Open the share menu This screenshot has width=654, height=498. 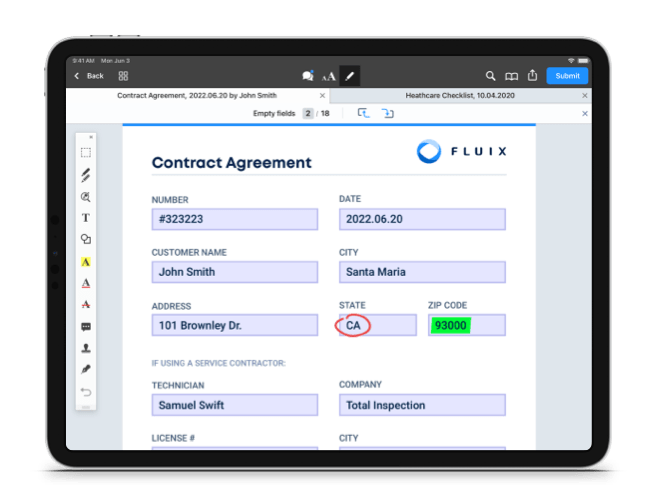pyautogui.click(x=532, y=76)
